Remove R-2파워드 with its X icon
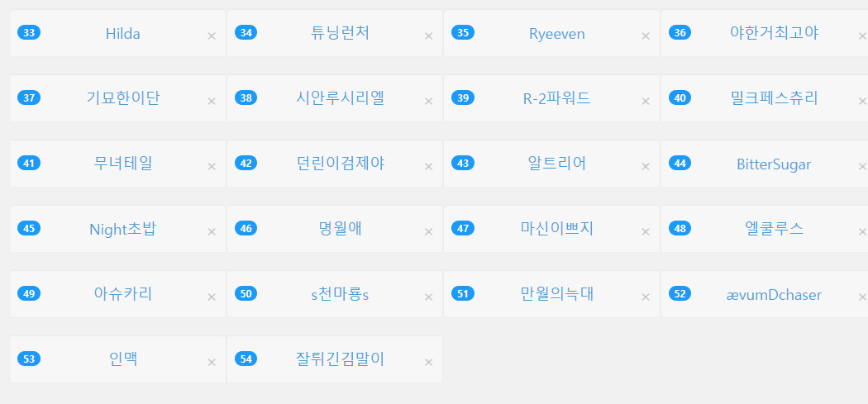This screenshot has width=868, height=404. point(646,102)
